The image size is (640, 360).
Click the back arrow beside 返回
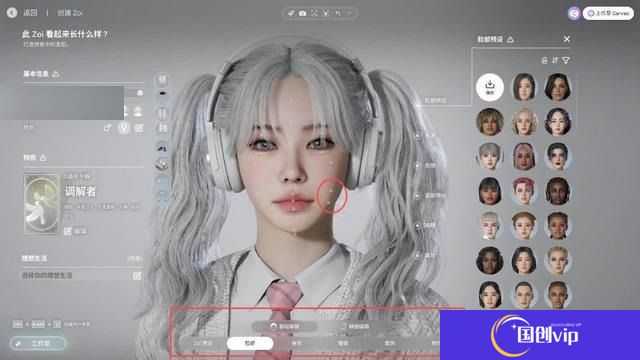tap(12, 13)
